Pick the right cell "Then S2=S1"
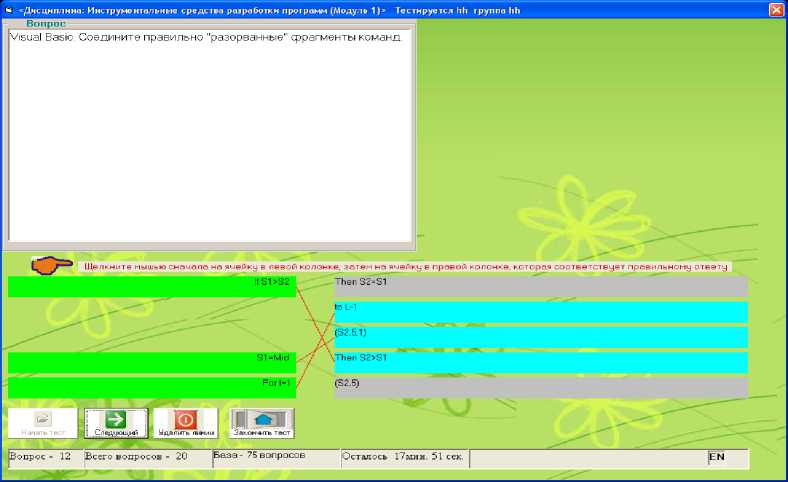 click(x=541, y=286)
